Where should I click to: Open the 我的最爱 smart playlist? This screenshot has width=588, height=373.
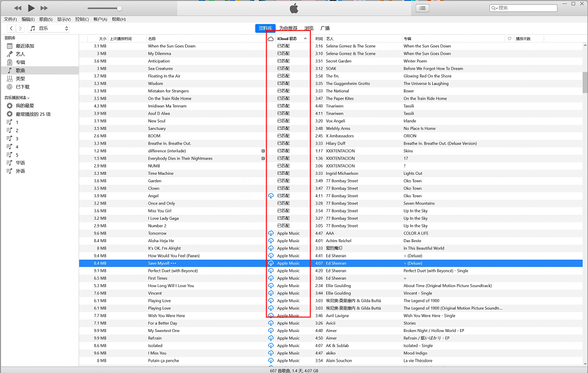[24, 105]
